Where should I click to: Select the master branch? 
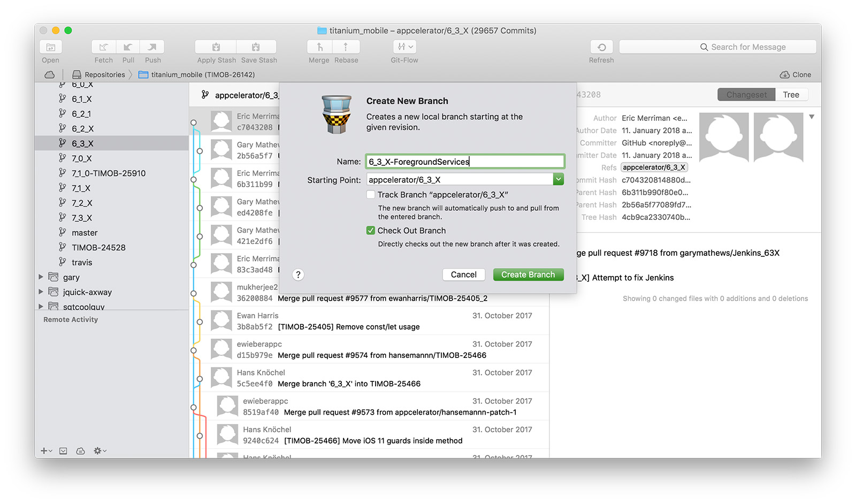(112, 233)
